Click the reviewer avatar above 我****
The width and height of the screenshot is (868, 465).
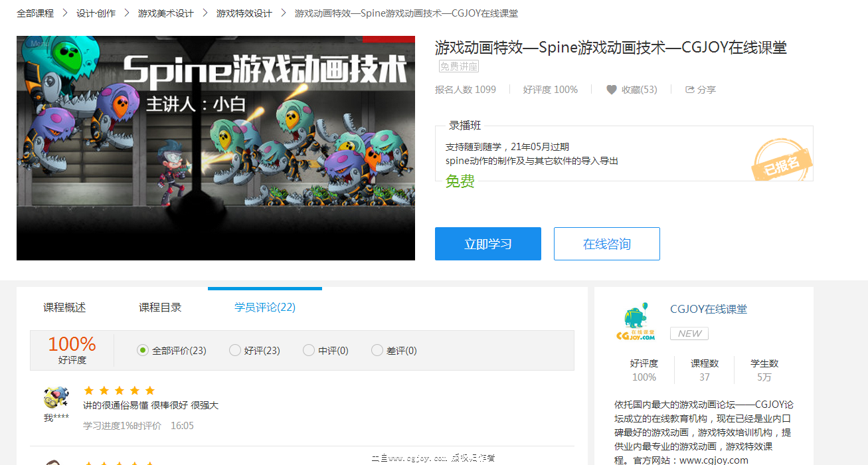point(56,398)
